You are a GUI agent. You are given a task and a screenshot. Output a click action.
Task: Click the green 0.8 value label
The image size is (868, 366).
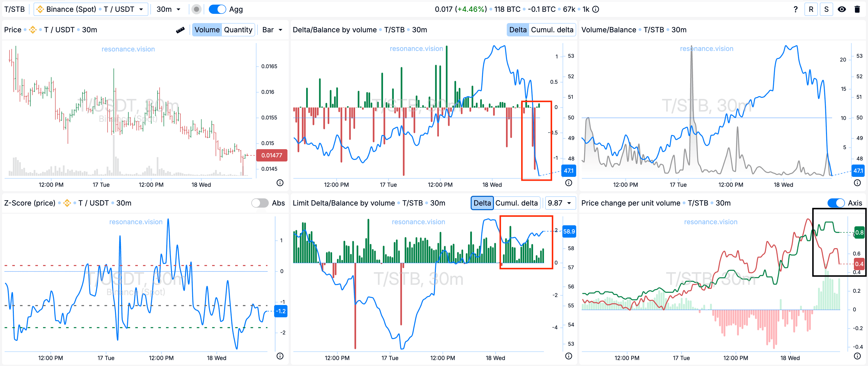tap(859, 232)
